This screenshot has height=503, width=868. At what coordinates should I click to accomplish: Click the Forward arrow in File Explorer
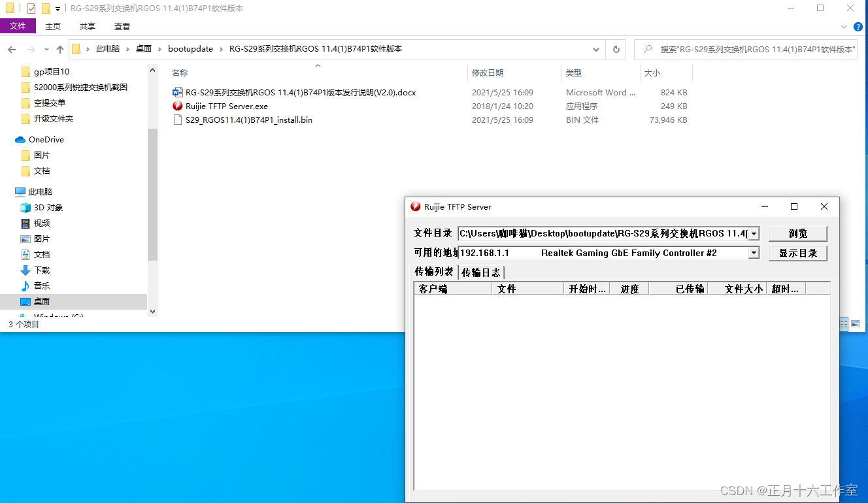pos(31,49)
